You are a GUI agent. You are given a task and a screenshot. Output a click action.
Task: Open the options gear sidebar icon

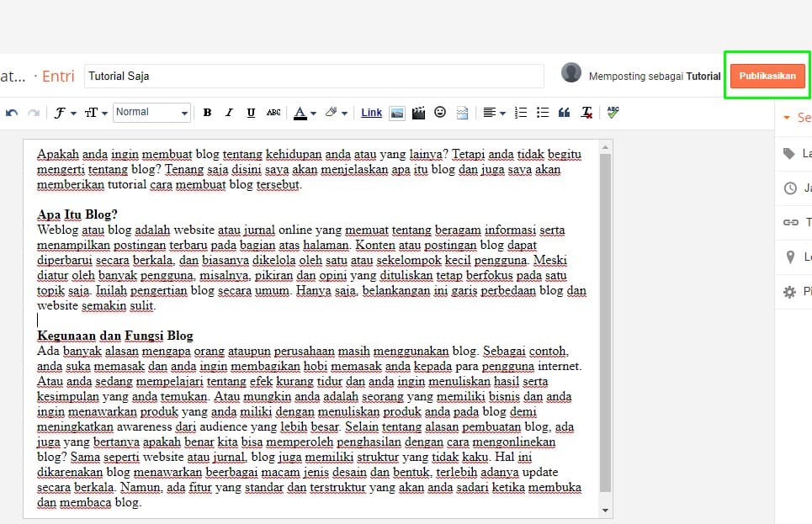tap(790, 292)
